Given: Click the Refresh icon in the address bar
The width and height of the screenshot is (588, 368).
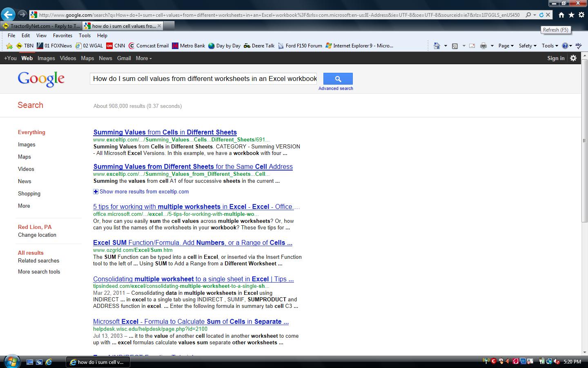Looking at the screenshot, I should point(541,15).
